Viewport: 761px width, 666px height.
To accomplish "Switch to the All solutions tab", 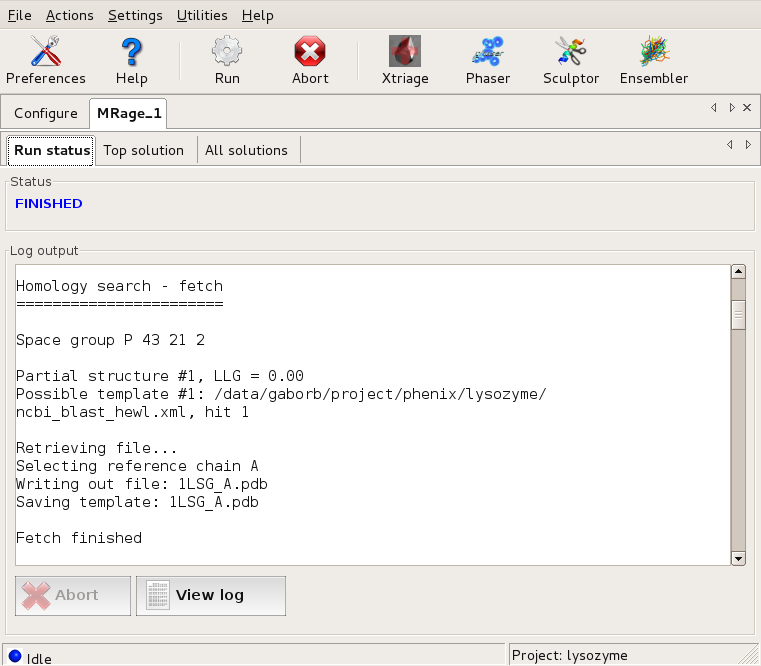I will pos(246,150).
